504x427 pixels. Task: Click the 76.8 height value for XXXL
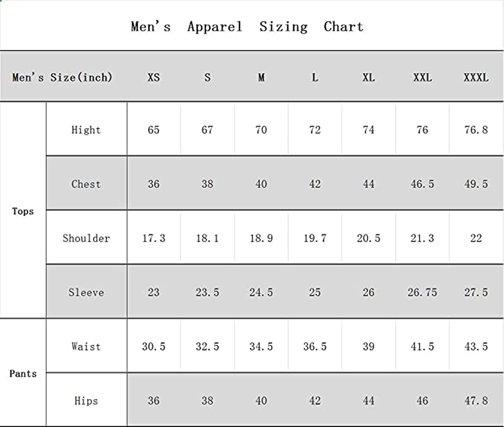[x=476, y=130]
